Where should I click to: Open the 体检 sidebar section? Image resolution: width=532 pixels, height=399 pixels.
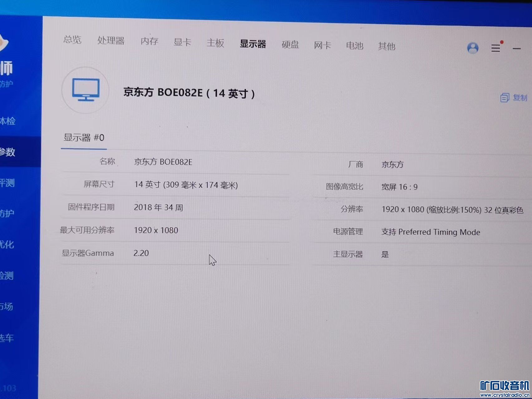click(x=8, y=121)
